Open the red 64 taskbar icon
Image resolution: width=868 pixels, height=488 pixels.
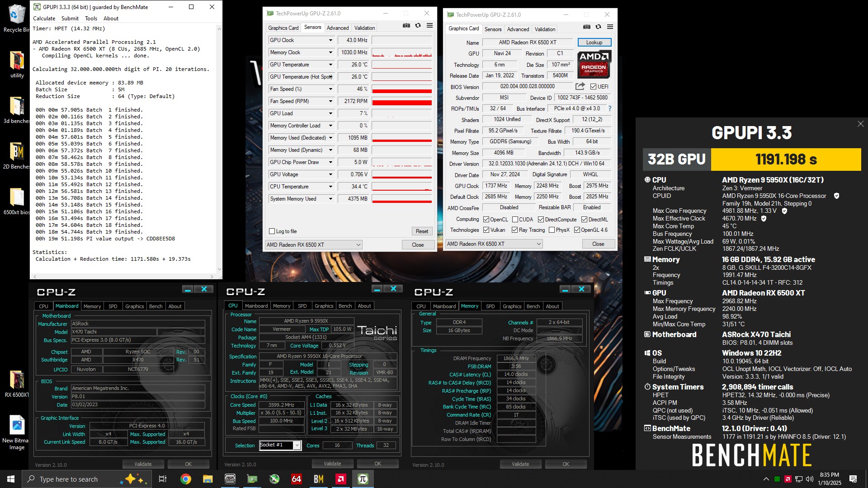coord(297,479)
